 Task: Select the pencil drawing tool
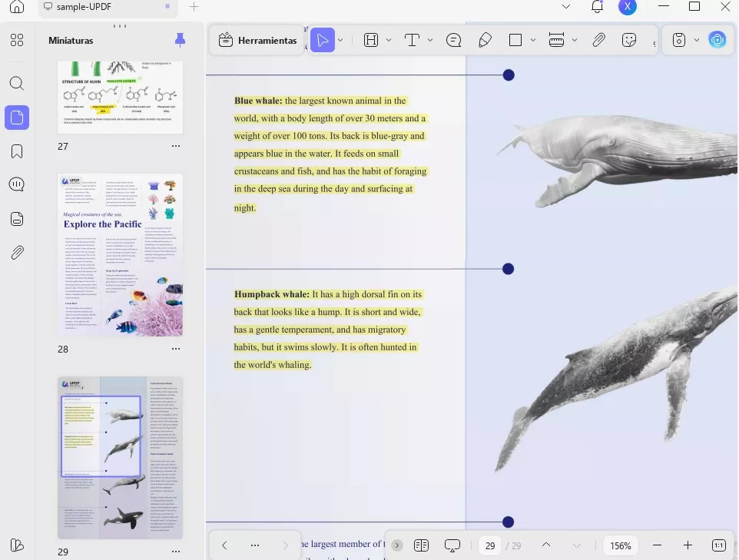[485, 41]
